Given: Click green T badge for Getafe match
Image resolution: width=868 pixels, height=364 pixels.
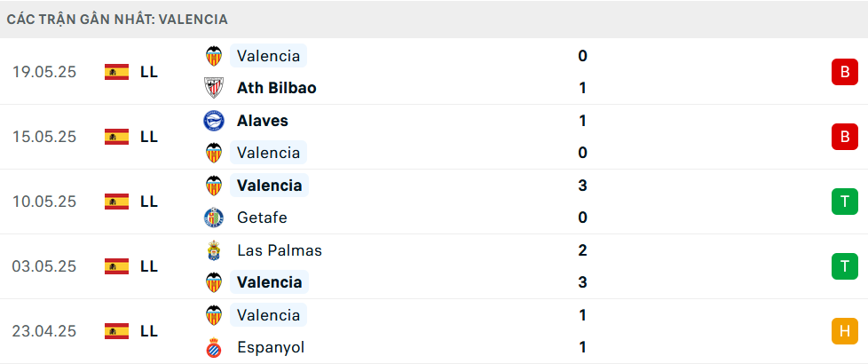Looking at the screenshot, I should coord(845,202).
